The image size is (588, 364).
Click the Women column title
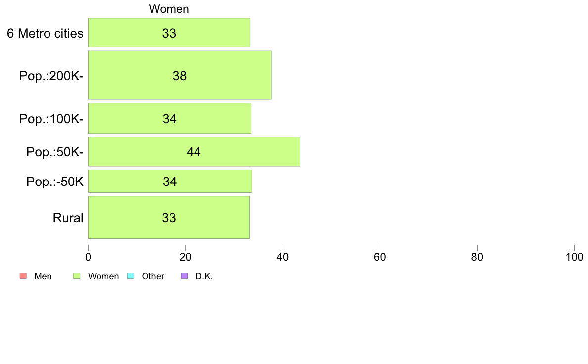tap(169, 9)
